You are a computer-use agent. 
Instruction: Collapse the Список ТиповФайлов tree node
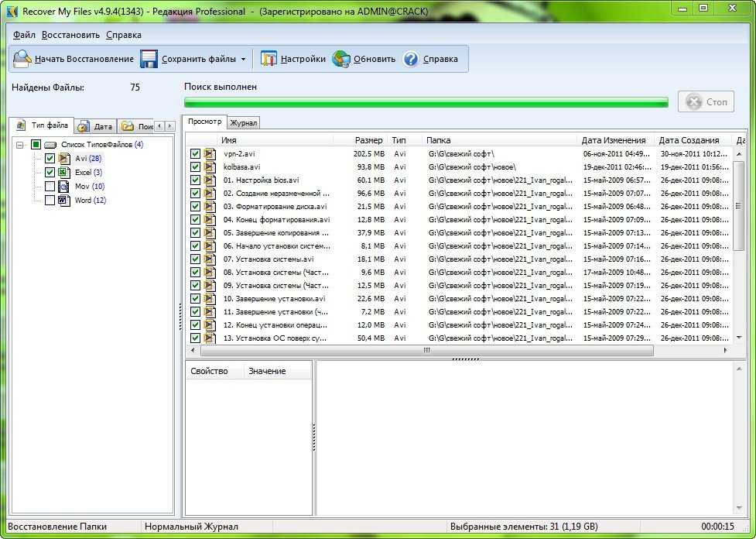tap(20, 145)
